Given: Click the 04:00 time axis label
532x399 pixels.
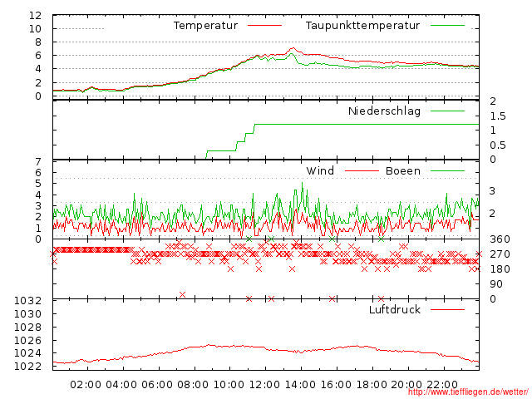Looking at the screenshot, I should tap(121, 385).
